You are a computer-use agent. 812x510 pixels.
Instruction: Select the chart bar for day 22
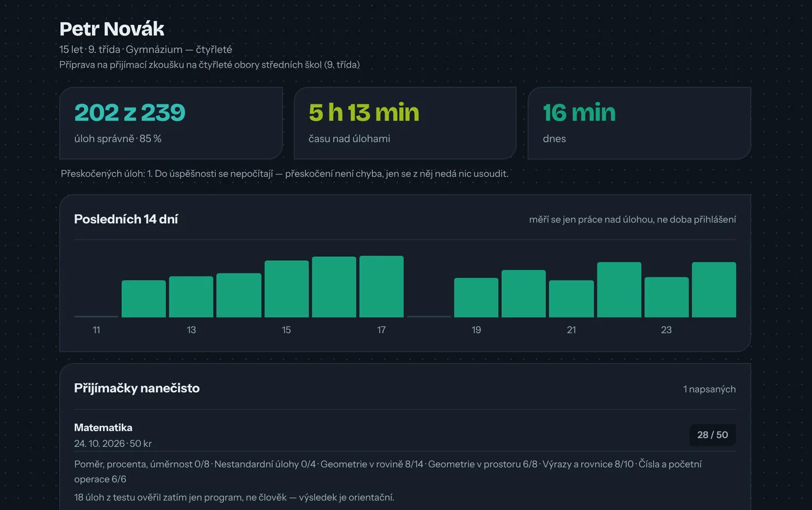619,290
